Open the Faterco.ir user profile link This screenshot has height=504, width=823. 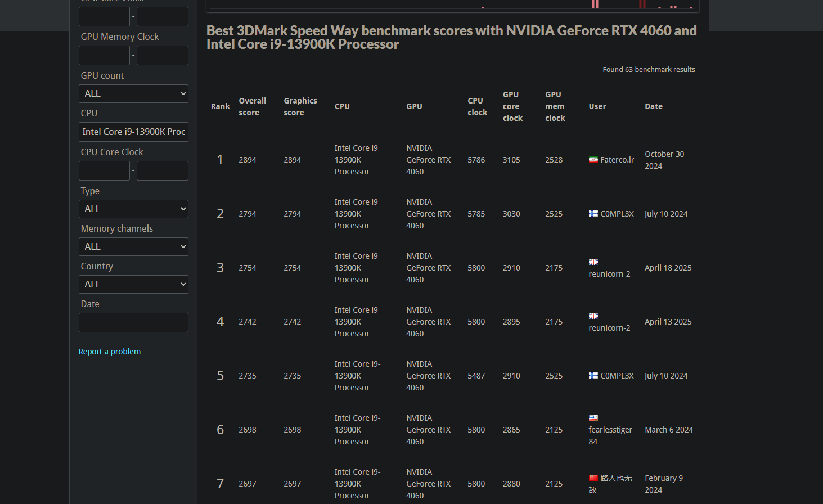pos(617,160)
